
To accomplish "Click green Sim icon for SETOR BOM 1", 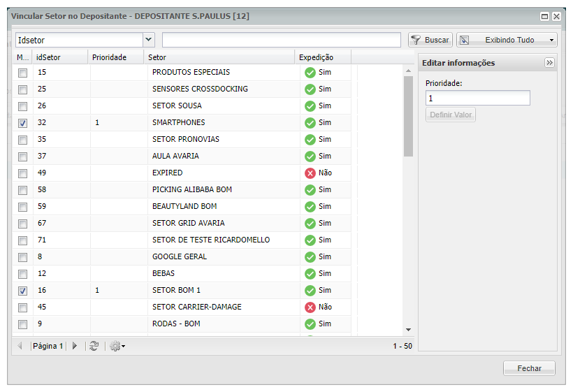I will pyautogui.click(x=310, y=291).
